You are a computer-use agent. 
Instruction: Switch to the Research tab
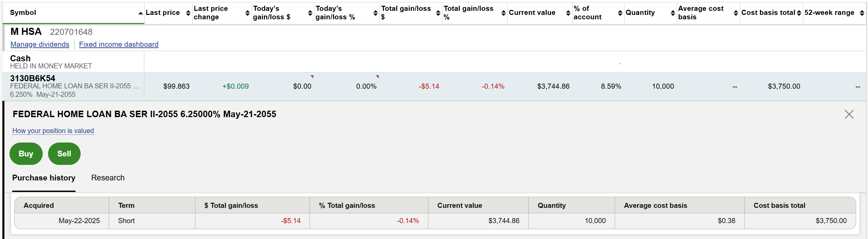108,178
